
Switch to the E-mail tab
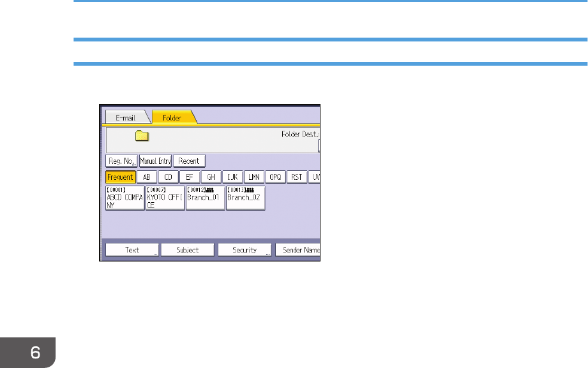coord(126,117)
